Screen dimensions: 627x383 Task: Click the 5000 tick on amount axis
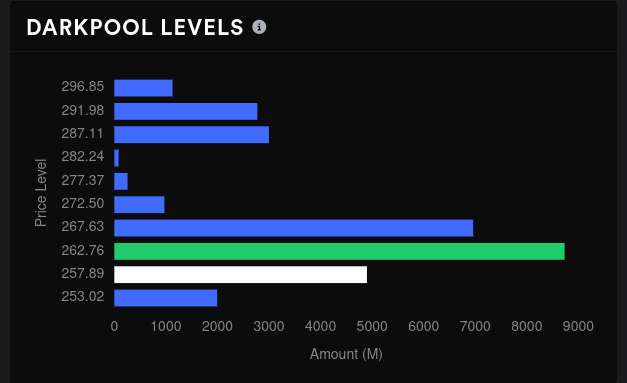372,326
